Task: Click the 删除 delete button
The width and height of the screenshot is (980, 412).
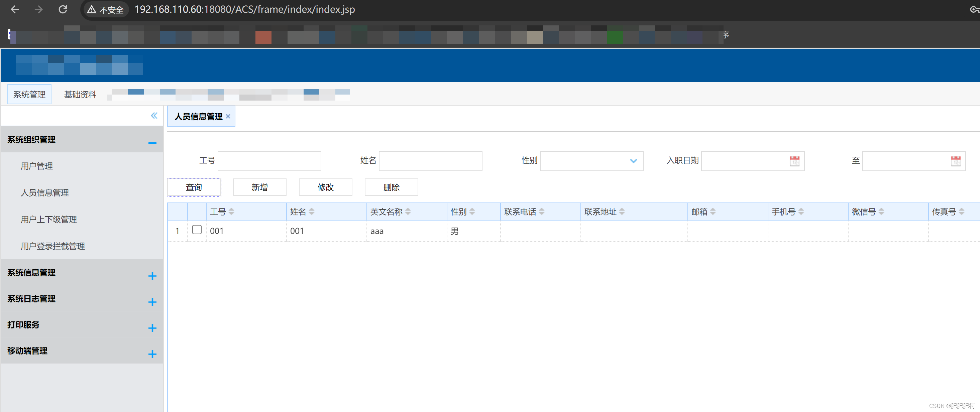Action: tap(392, 187)
